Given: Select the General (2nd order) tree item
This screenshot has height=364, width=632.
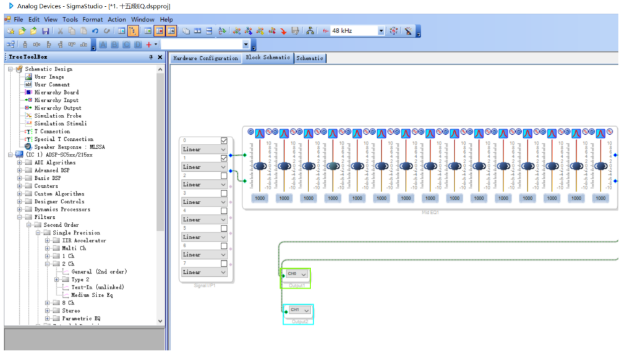Looking at the screenshot, I should coord(99,272).
